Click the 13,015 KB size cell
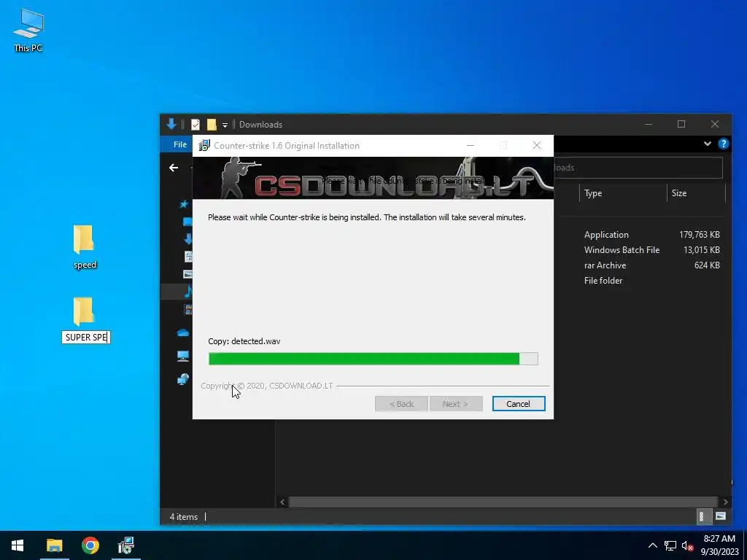The width and height of the screenshot is (747, 560). click(701, 250)
